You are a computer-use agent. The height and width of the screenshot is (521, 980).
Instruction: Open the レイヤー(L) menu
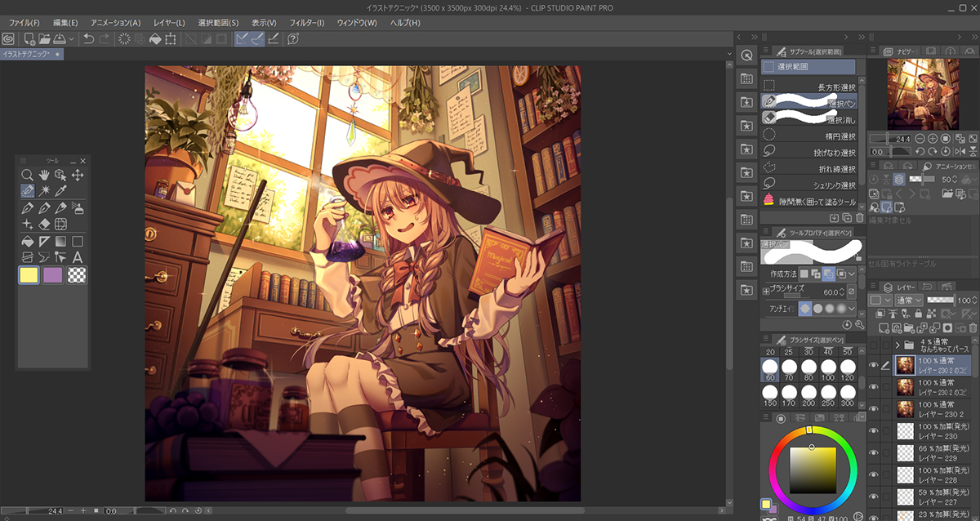[168, 23]
